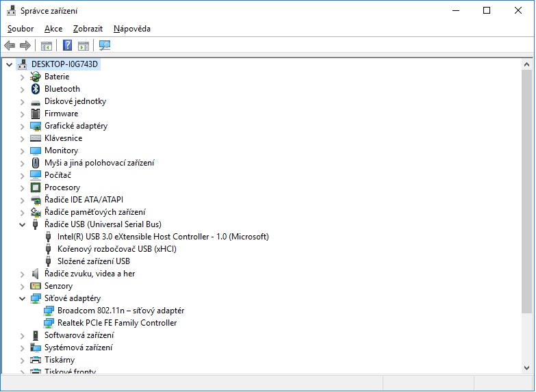This screenshot has height=392, width=536.
Task: Expand the Procesory category arrow
Action: [x=22, y=187]
